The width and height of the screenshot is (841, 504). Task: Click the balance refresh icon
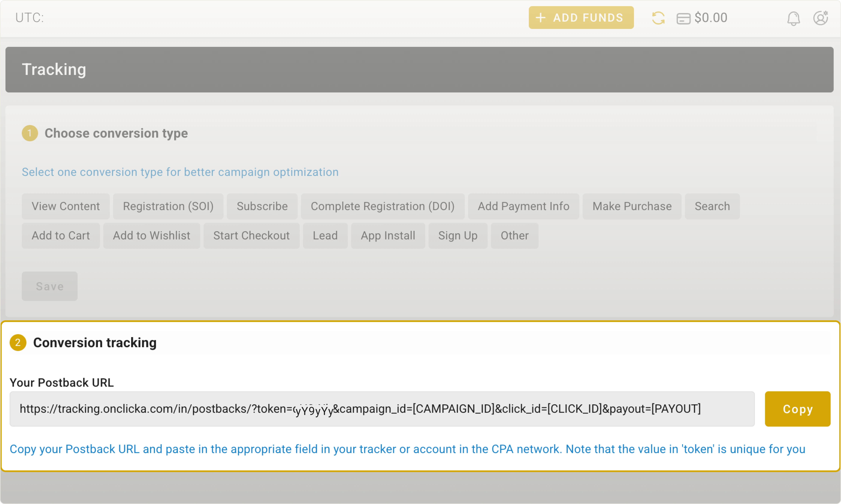click(x=658, y=18)
